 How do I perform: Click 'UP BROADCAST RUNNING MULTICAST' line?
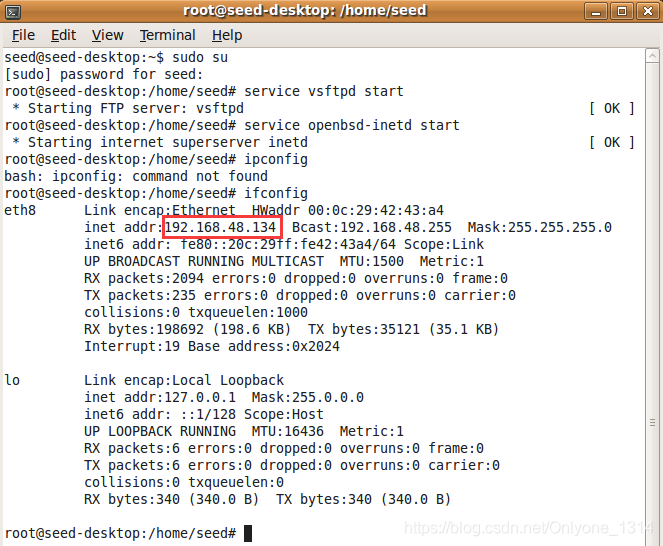point(204,261)
